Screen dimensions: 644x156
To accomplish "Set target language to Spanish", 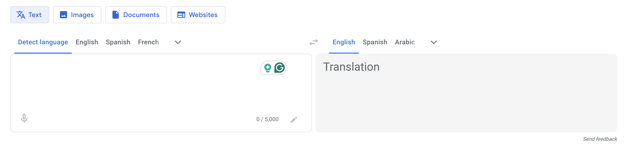I will pos(375,42).
